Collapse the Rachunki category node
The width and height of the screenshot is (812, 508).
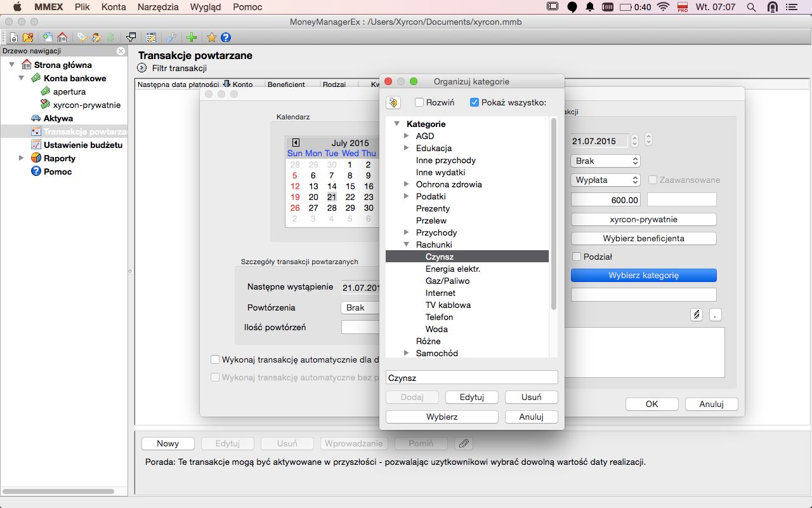[x=407, y=244]
